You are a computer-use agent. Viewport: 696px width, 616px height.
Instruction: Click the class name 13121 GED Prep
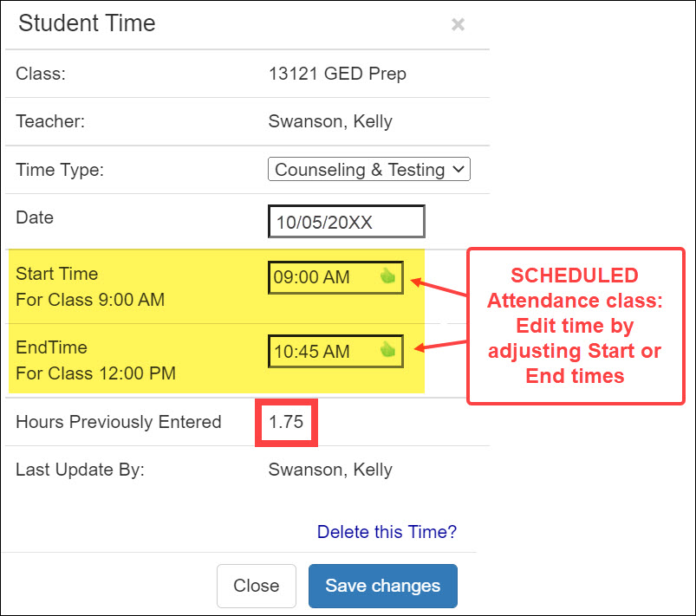[x=336, y=74]
